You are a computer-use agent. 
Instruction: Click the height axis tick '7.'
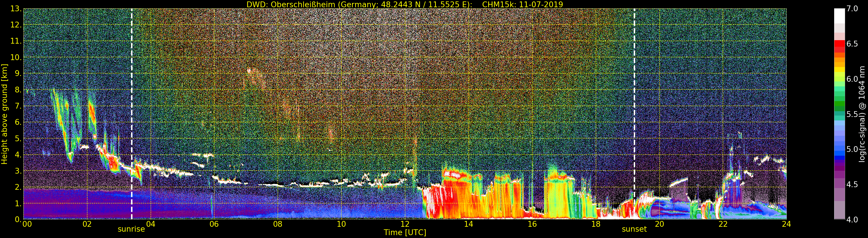click(18, 106)
